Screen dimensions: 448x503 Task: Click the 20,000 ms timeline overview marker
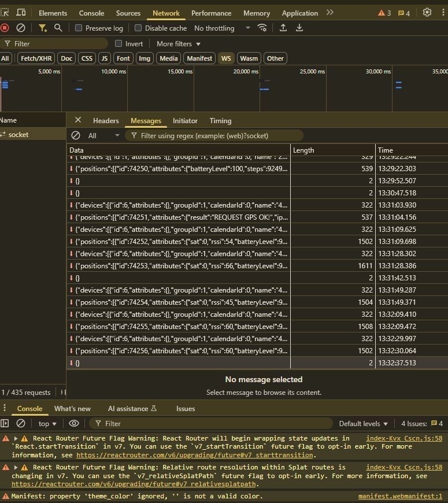tap(246, 72)
